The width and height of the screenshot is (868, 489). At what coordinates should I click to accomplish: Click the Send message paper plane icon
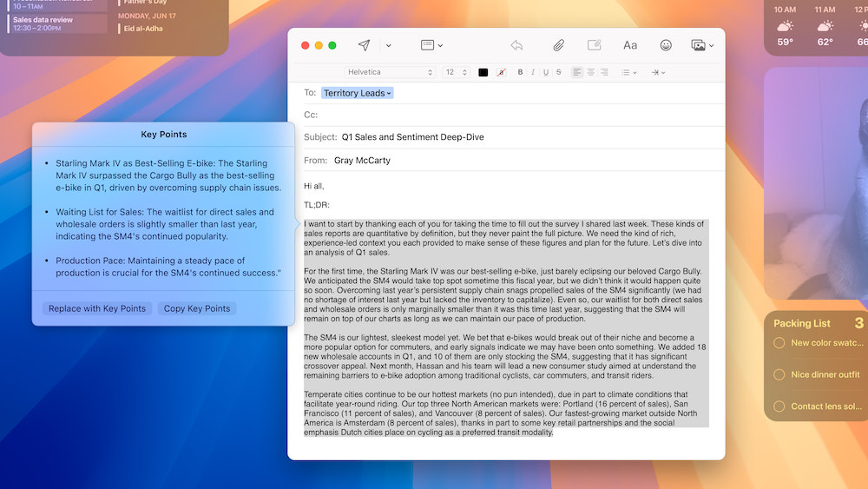pyautogui.click(x=364, y=45)
